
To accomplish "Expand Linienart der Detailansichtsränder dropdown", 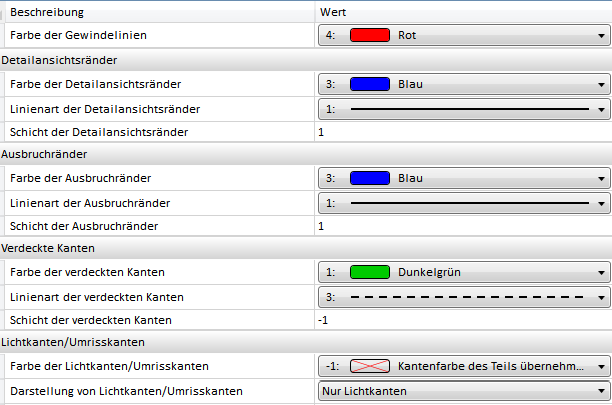I will pyautogui.click(x=601, y=108).
